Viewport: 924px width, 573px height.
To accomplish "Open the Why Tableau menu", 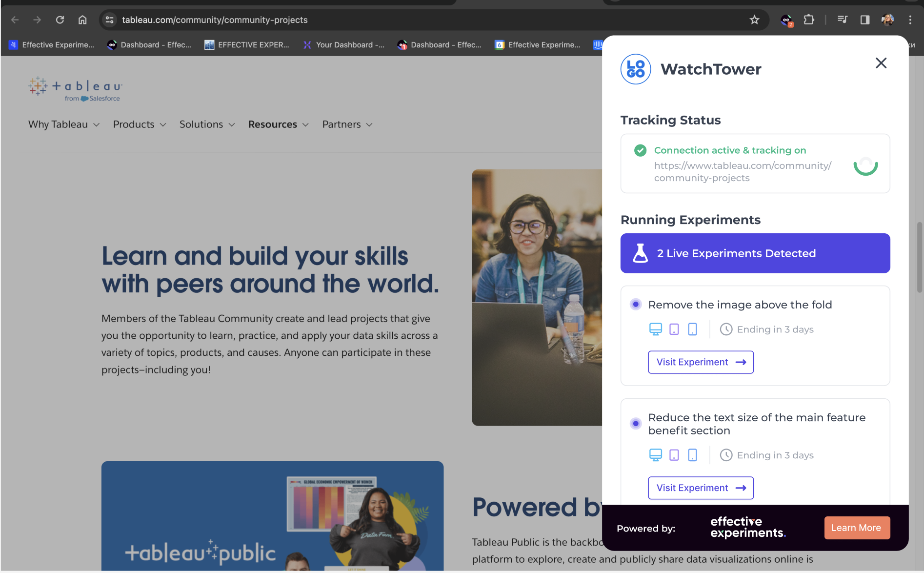I will [x=63, y=124].
